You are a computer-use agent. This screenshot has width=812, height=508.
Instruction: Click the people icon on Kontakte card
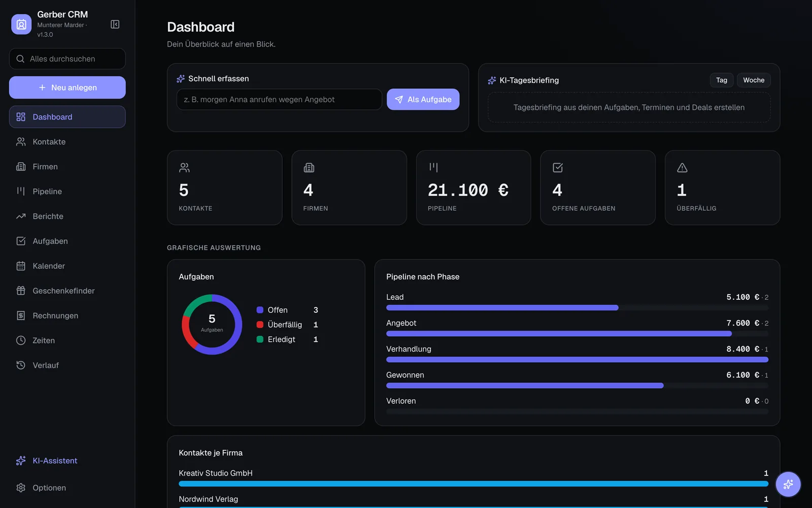pyautogui.click(x=185, y=168)
